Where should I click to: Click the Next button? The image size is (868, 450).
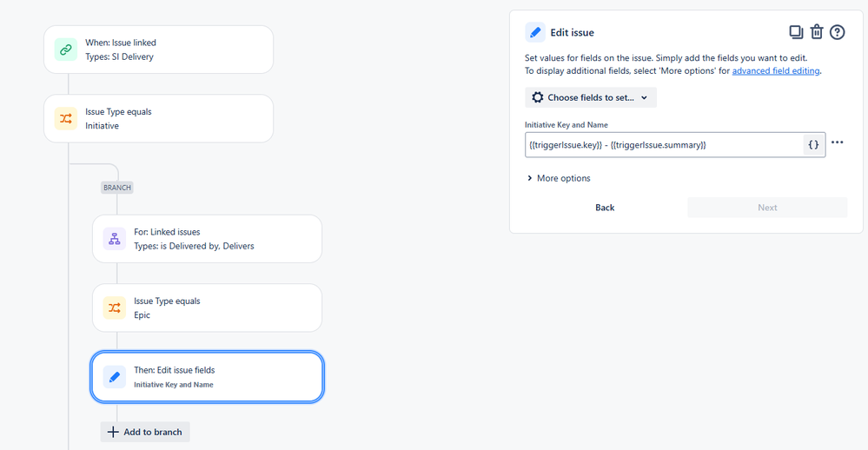767,208
